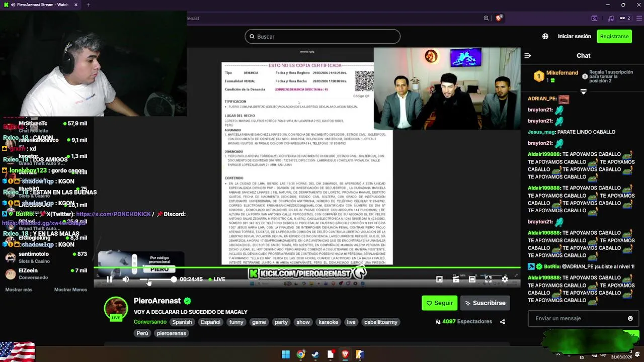The height and width of the screenshot is (362, 644).
Task: Click Jesus_mag username in chat
Action: point(541,132)
